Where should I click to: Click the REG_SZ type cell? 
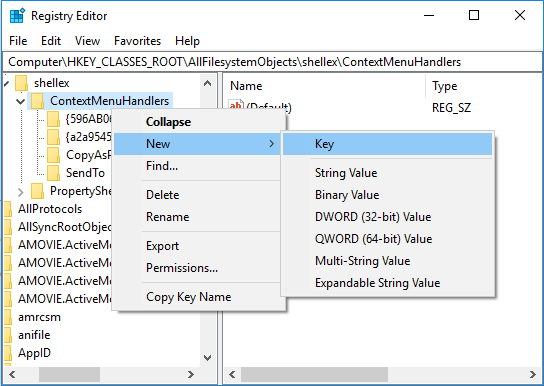point(451,108)
